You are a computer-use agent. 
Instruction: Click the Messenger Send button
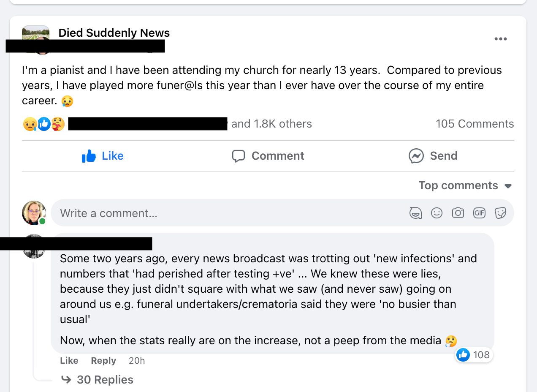pyautogui.click(x=433, y=156)
